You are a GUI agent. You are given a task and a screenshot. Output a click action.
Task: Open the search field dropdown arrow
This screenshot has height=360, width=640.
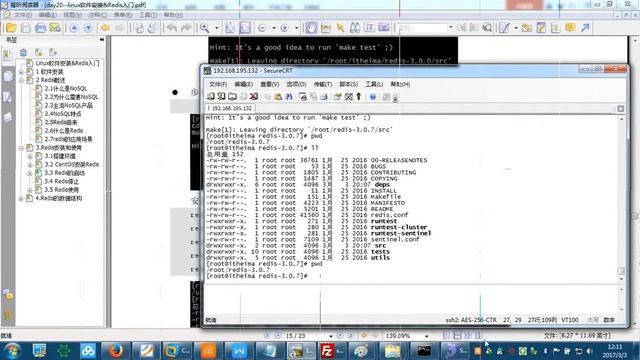450,28
